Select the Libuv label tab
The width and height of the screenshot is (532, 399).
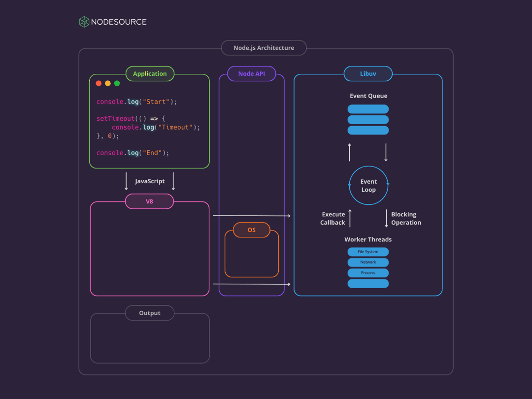(368, 74)
